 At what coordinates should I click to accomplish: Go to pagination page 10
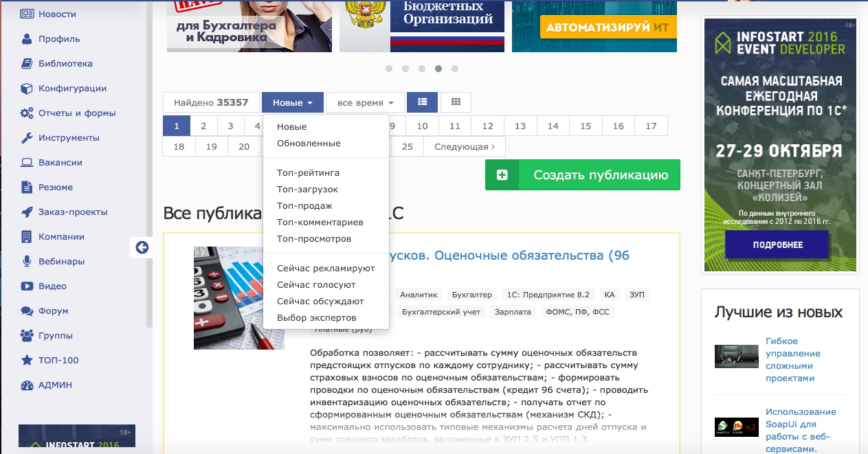pos(422,126)
